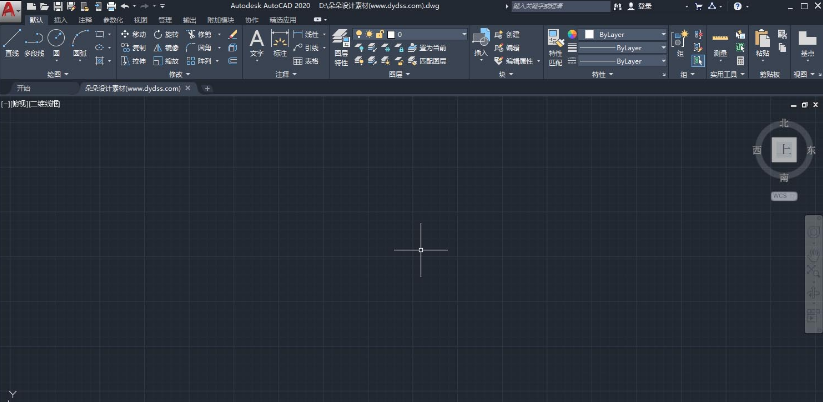Select the Line (直线) drawing tool

[x=12, y=43]
